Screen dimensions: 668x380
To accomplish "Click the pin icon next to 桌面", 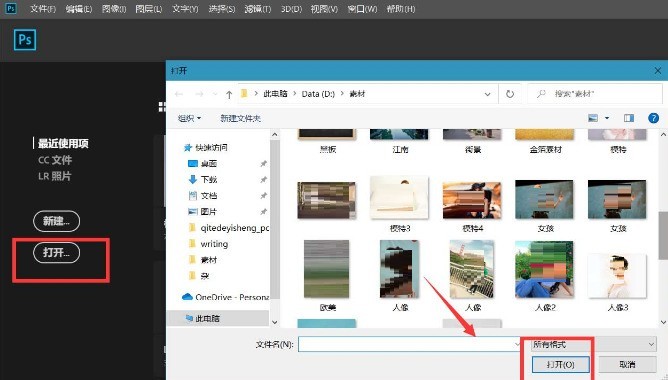I will (263, 164).
